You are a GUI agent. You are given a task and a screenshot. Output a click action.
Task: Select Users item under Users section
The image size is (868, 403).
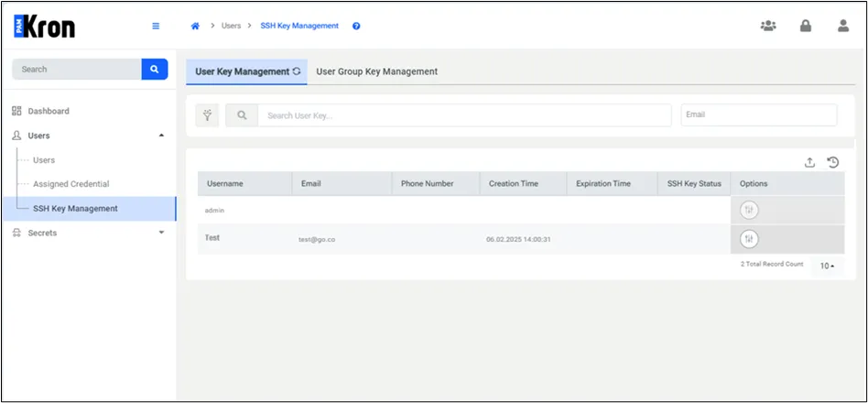[x=44, y=160]
